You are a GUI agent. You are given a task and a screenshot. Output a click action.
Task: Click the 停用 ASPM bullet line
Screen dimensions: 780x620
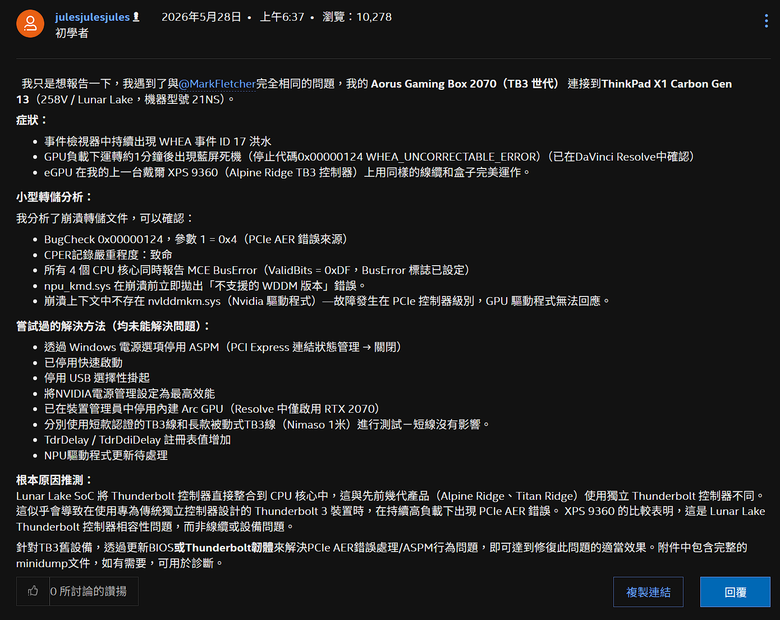point(222,347)
